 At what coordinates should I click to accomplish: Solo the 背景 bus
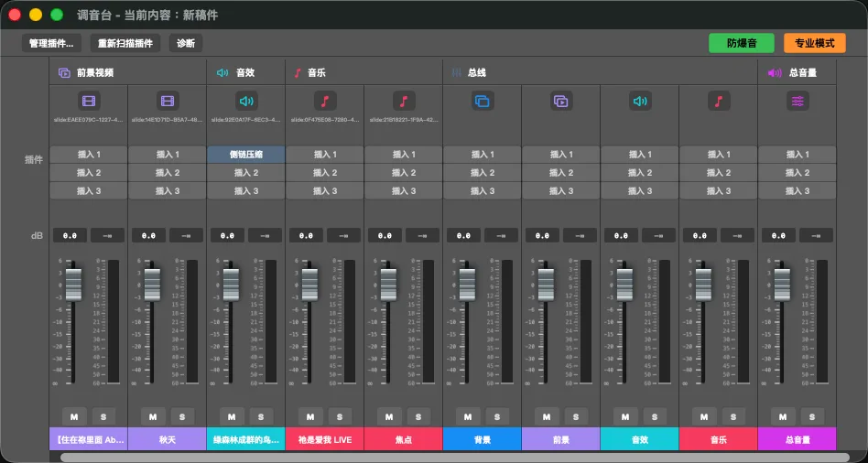click(x=497, y=416)
